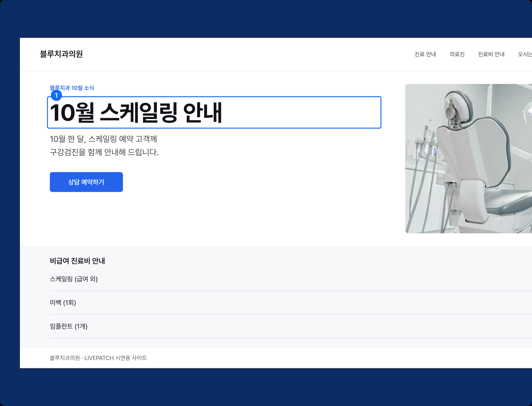
Task: Open the 진료비 안내 navigation link
Action: (491, 54)
